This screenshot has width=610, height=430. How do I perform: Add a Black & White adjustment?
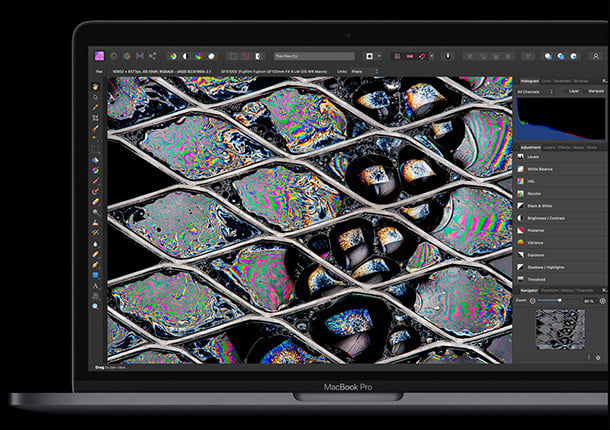tap(561, 206)
